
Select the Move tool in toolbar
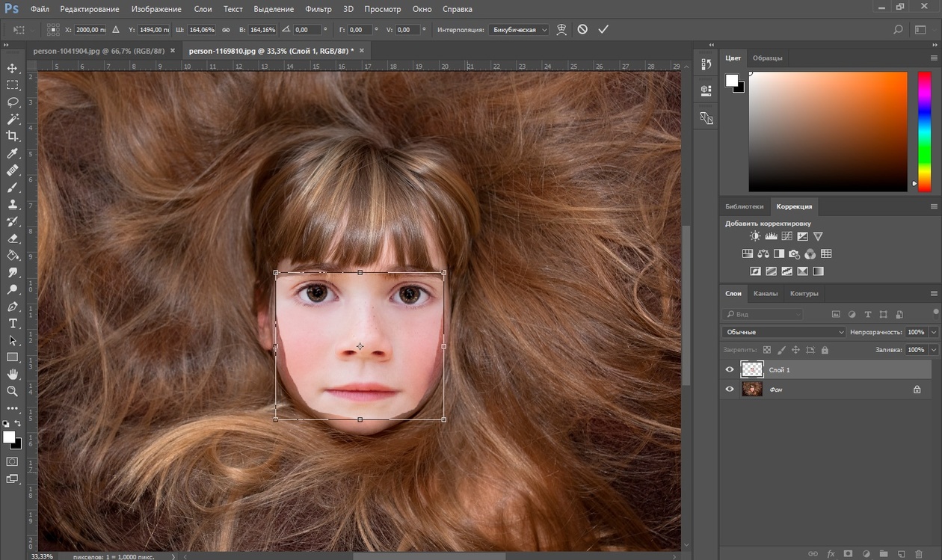12,68
